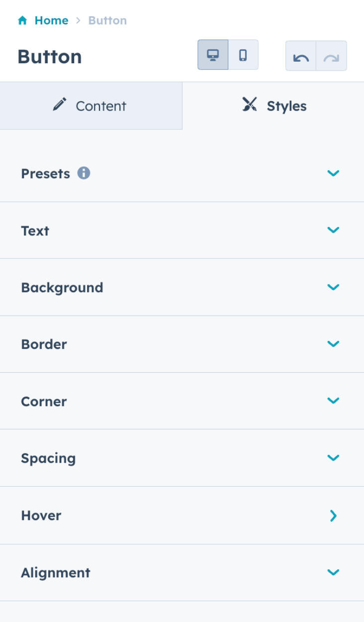This screenshot has height=622, width=364.
Task: Select the Styles tab label
Action: pos(286,106)
